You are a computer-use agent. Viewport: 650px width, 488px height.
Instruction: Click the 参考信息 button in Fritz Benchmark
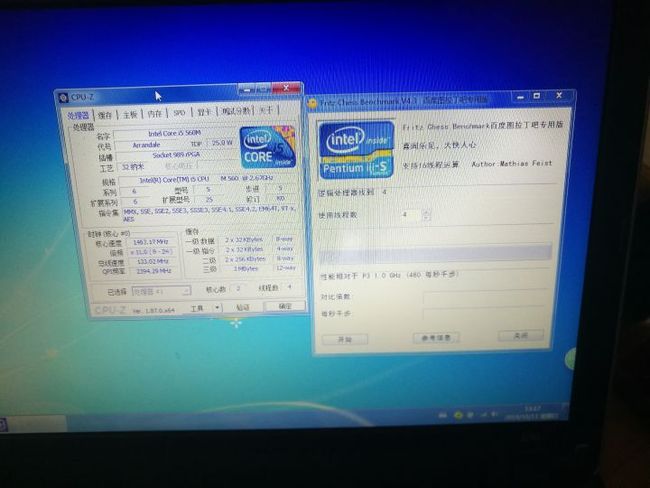436,337
